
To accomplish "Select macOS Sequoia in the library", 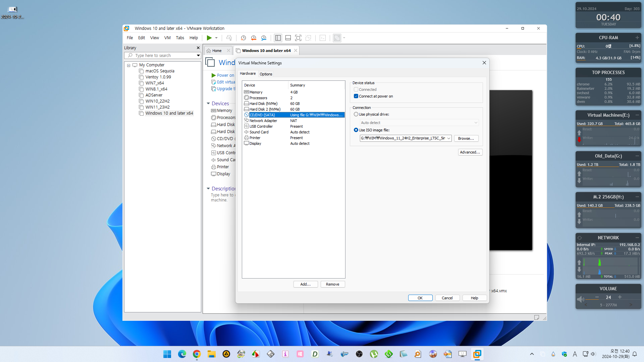I will point(160,71).
